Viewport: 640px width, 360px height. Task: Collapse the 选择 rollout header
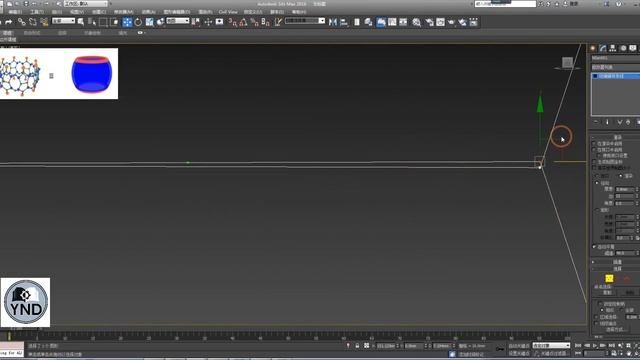(x=616, y=269)
